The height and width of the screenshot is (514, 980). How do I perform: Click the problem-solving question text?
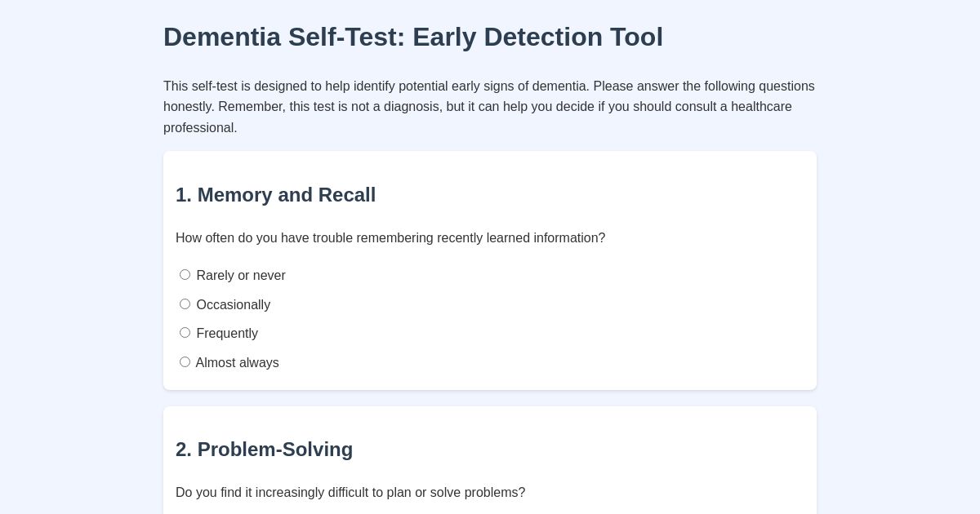click(x=350, y=492)
